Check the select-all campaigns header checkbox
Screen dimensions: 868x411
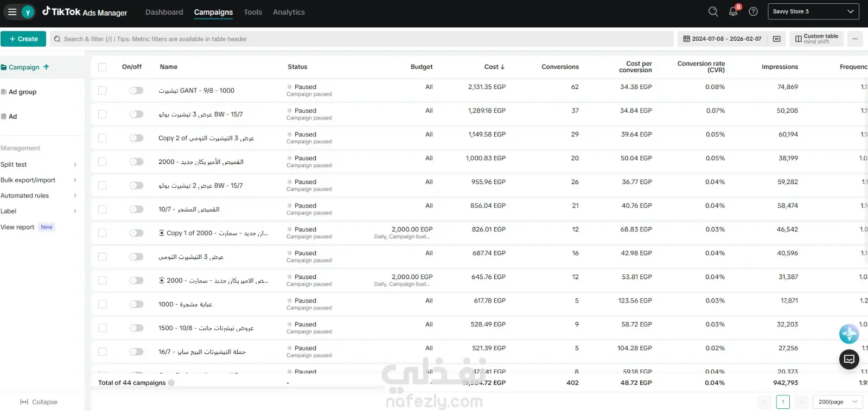(102, 67)
